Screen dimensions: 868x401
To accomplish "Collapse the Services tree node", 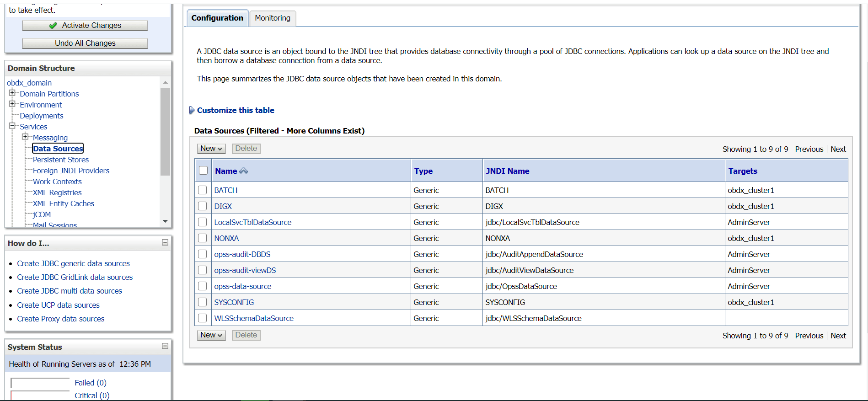I will [12, 126].
